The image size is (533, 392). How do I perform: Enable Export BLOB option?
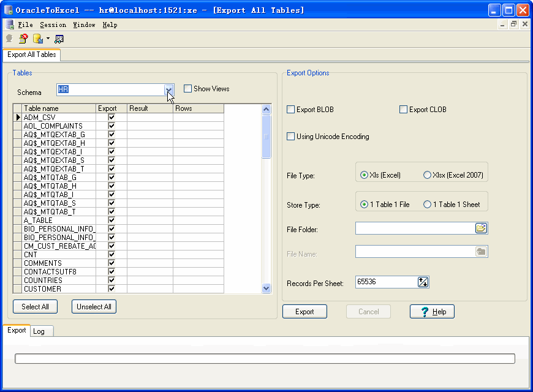tap(290, 110)
